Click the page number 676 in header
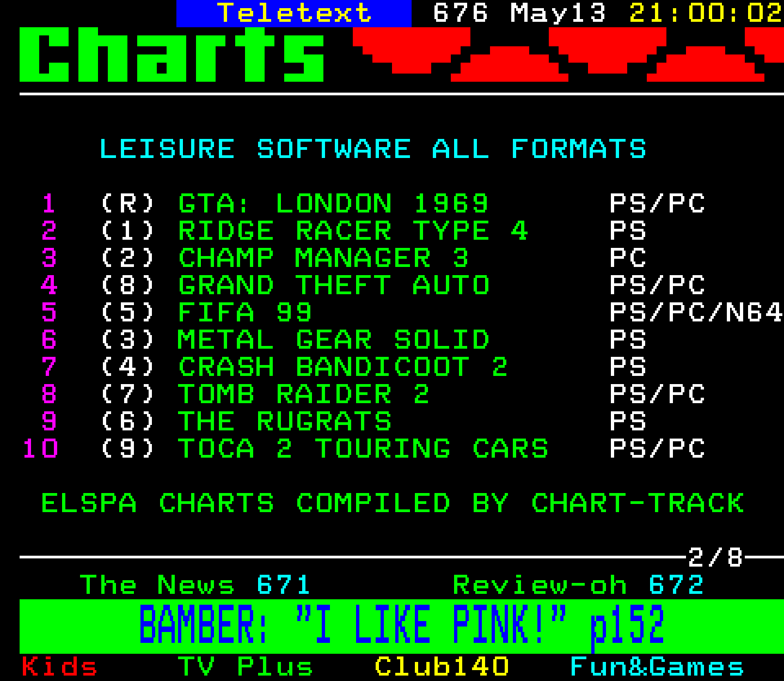 click(461, 13)
